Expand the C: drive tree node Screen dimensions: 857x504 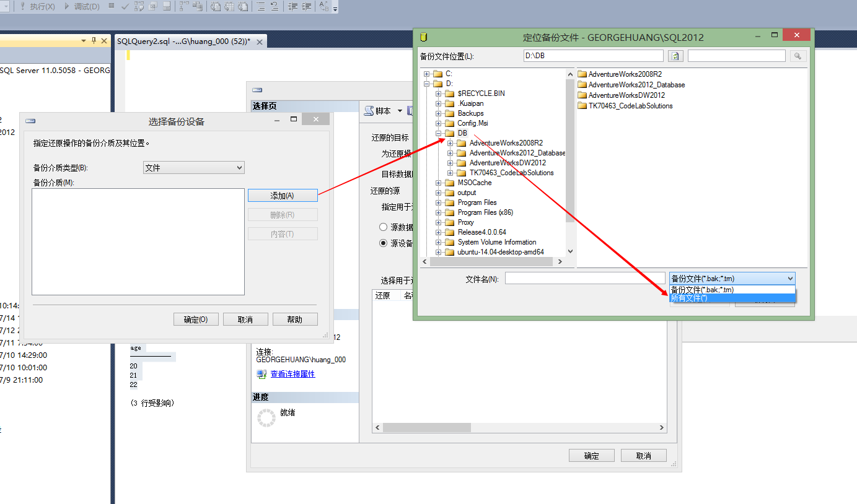click(427, 74)
